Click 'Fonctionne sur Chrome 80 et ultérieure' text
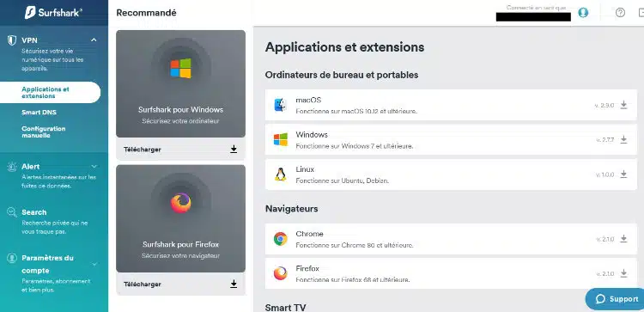Screen dimensions: 644x312 354,245
